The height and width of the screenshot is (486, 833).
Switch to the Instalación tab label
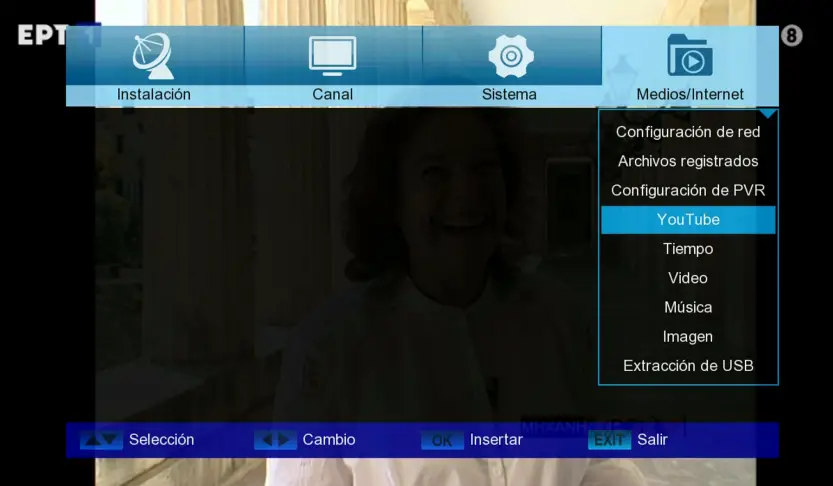tap(154, 94)
